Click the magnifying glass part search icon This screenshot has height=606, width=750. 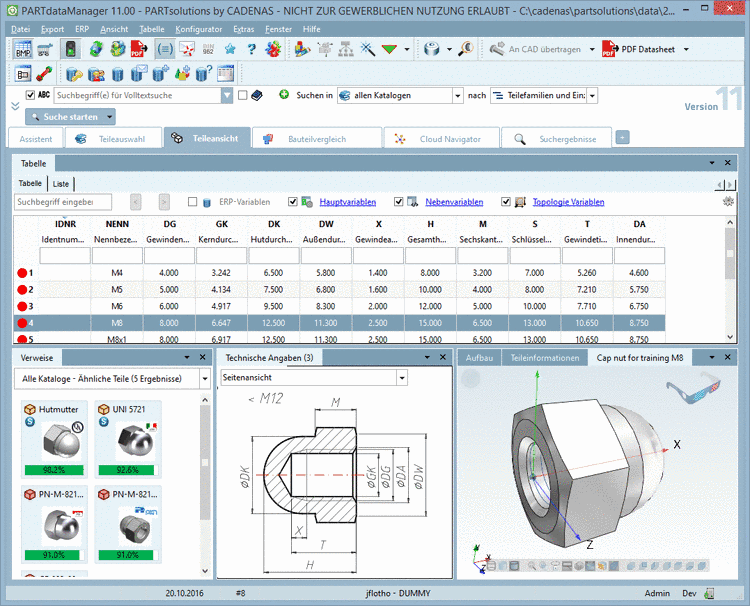[465, 48]
